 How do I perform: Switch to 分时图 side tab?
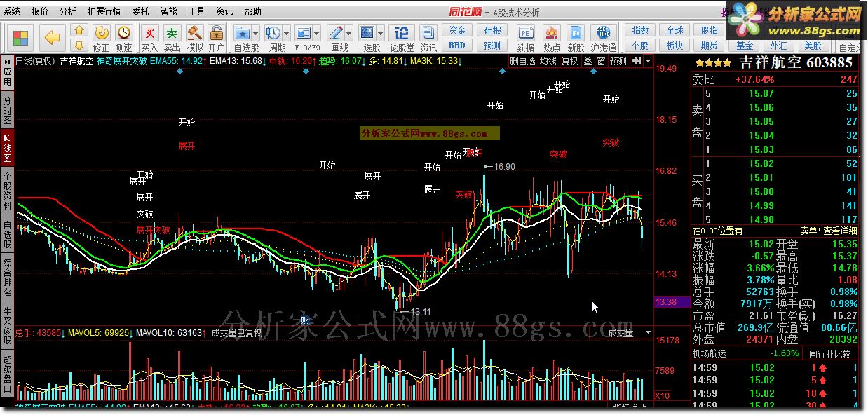click(x=7, y=110)
